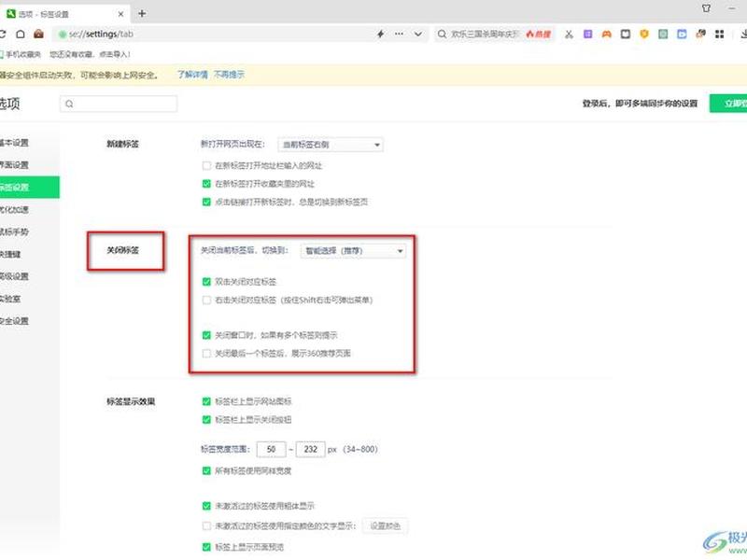Open the three-dots menu in address bar
This screenshot has width=747, height=560.
point(399,34)
